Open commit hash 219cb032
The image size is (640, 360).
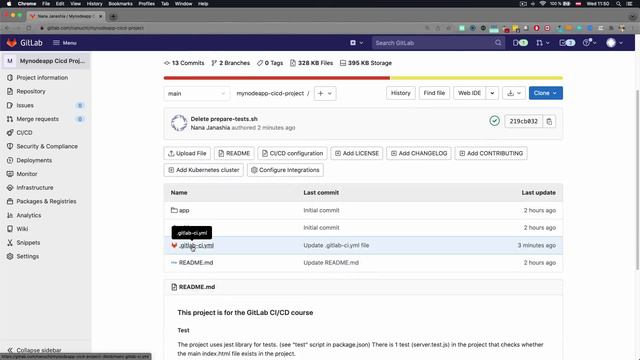524,121
